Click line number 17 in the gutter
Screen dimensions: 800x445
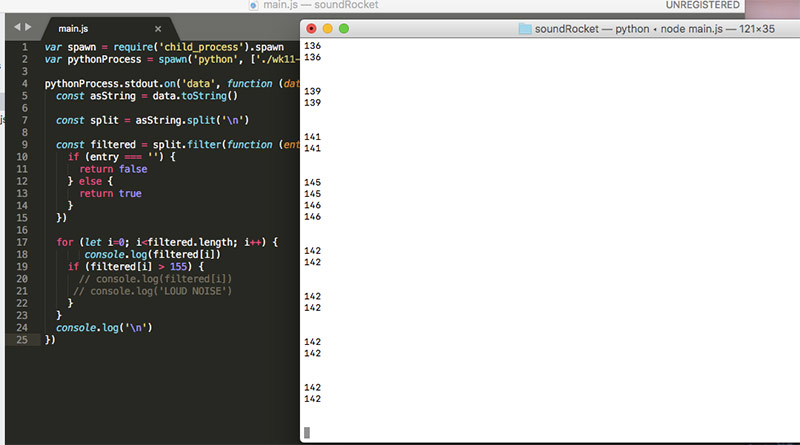pos(22,242)
